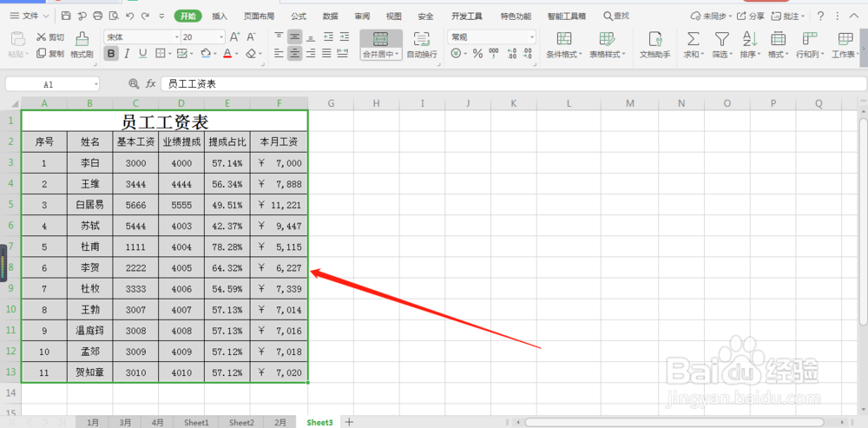
Task: Expand the Conditional Formatting (条件格式) dropdown
Action: coord(581,55)
